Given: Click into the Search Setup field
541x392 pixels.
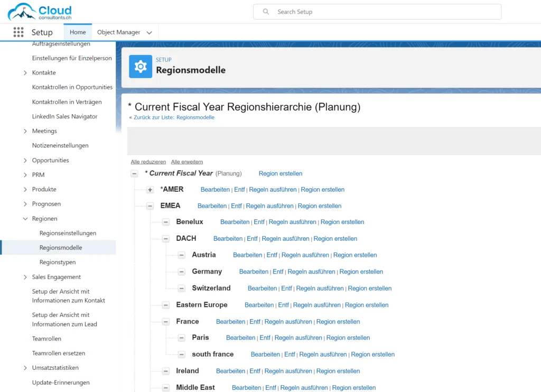Looking at the screenshot, I should (380, 12).
